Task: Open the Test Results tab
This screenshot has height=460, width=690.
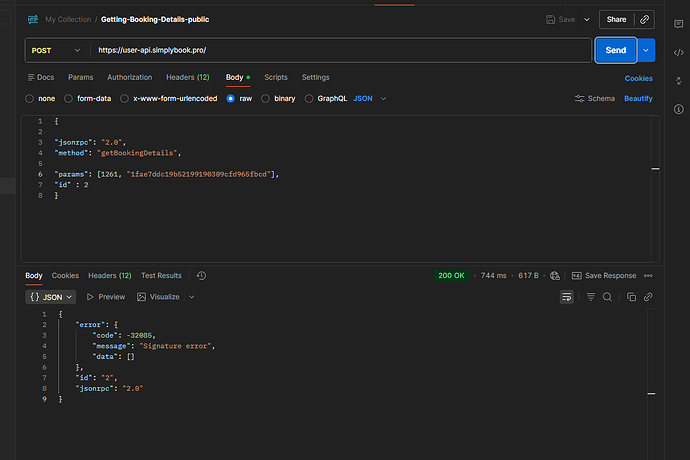Action: pyautogui.click(x=161, y=275)
